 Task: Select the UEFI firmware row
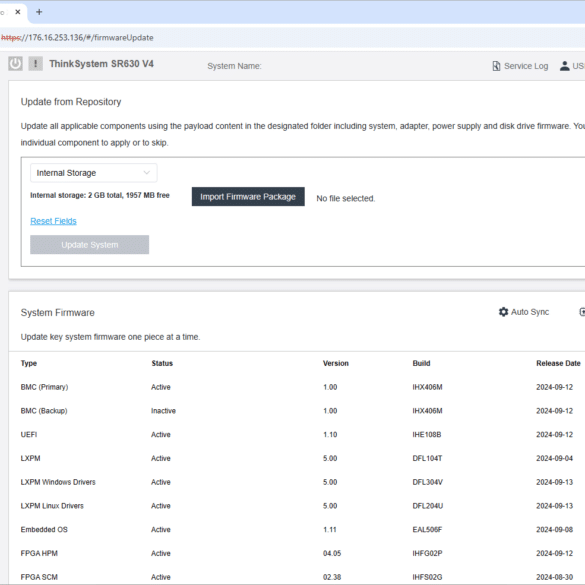pyautogui.click(x=297, y=435)
